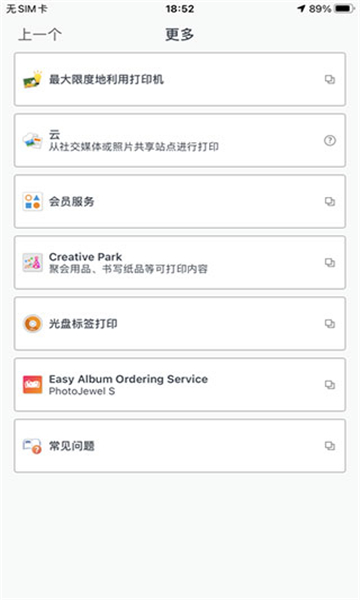
Task: Click external link icon for 常见问题
Action: (330, 446)
